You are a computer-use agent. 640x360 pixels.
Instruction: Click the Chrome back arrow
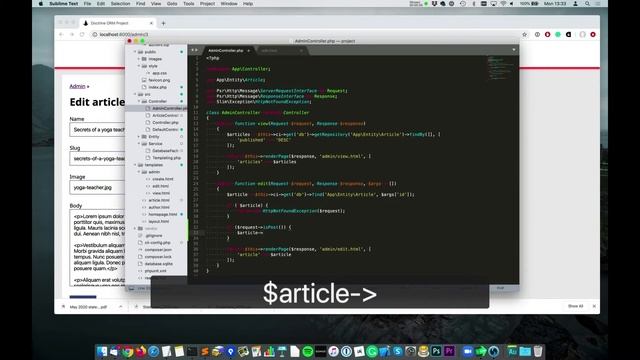[61, 35]
